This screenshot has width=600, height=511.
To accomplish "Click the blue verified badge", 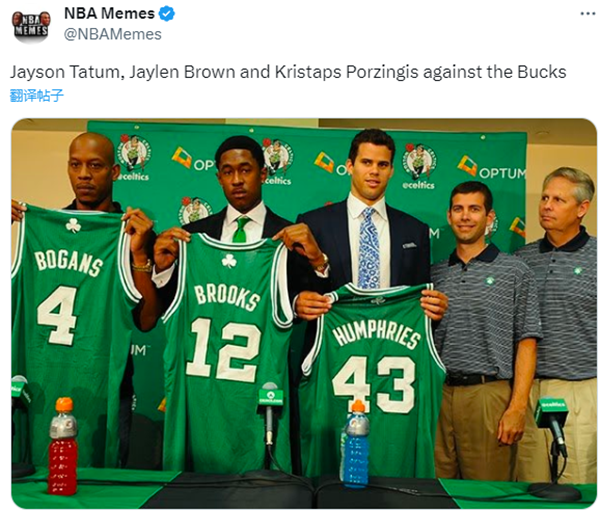I will pos(166,14).
